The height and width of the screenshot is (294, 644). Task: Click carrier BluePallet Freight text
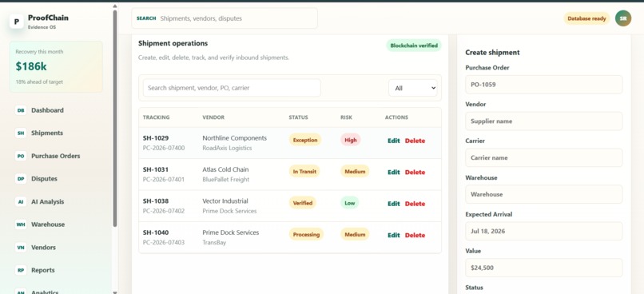click(x=226, y=180)
